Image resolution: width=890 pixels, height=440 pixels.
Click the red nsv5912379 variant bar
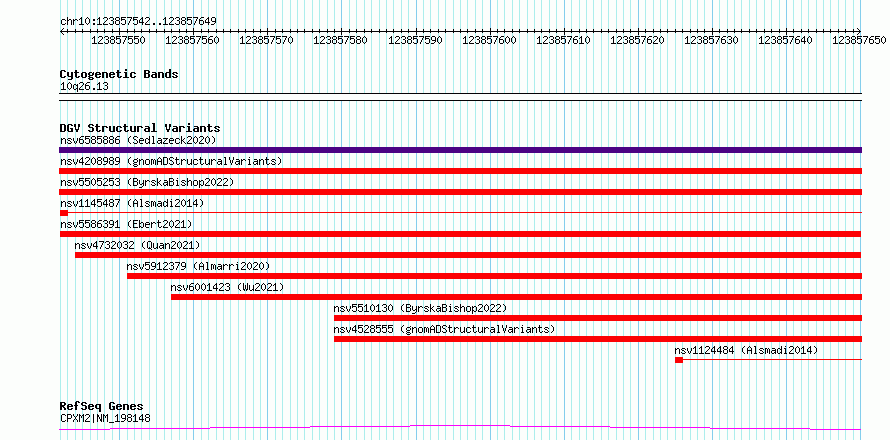click(494, 276)
